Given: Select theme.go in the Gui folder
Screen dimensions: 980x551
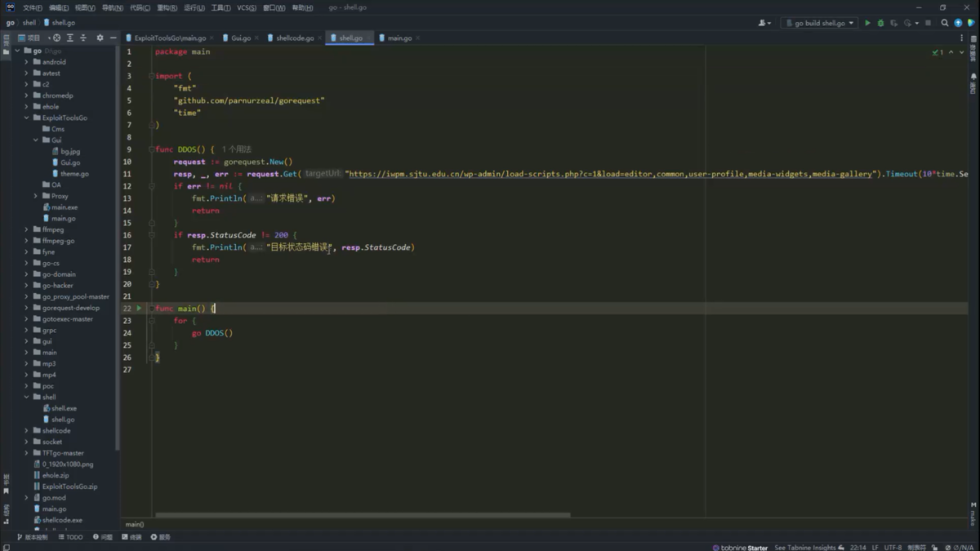Looking at the screenshot, I should (70, 174).
